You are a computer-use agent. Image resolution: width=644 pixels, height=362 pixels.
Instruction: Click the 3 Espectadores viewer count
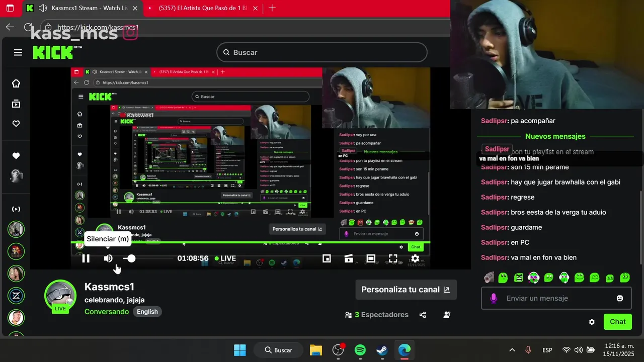tap(376, 315)
